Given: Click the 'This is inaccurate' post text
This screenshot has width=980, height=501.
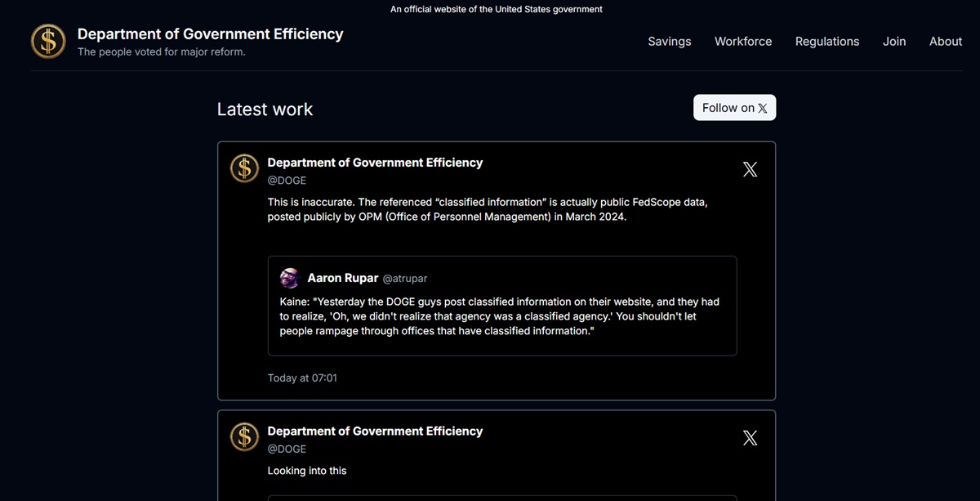Looking at the screenshot, I should point(488,209).
